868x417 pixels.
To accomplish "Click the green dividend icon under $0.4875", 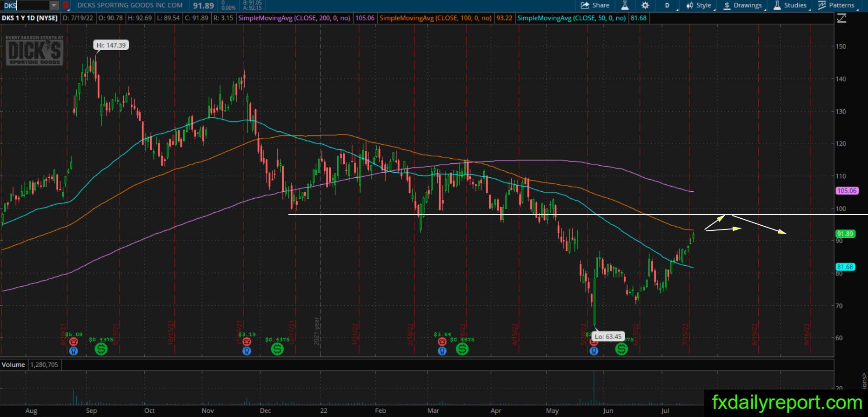I will click(462, 349).
